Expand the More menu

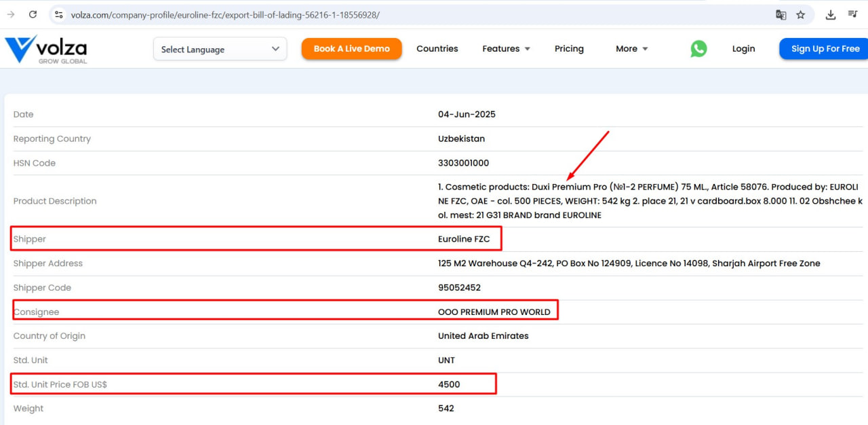point(631,49)
